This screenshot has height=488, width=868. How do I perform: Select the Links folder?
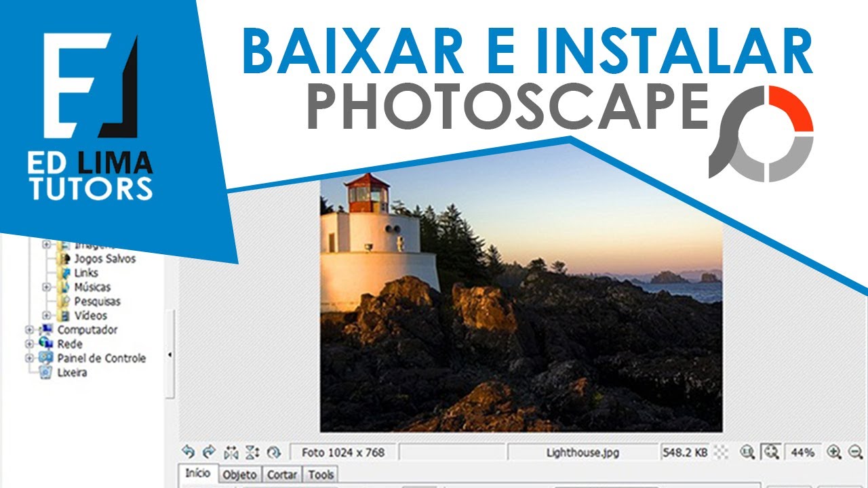[86, 273]
